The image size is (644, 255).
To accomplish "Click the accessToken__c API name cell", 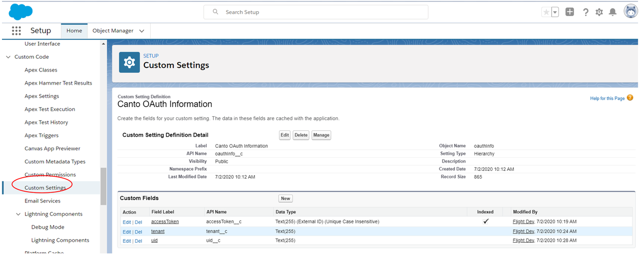I will pyautogui.click(x=224, y=221).
